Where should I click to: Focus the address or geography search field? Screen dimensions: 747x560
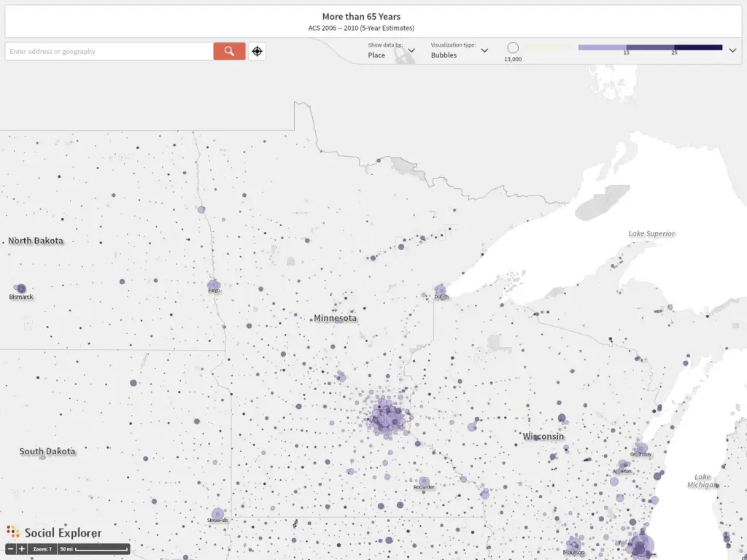[x=109, y=51]
